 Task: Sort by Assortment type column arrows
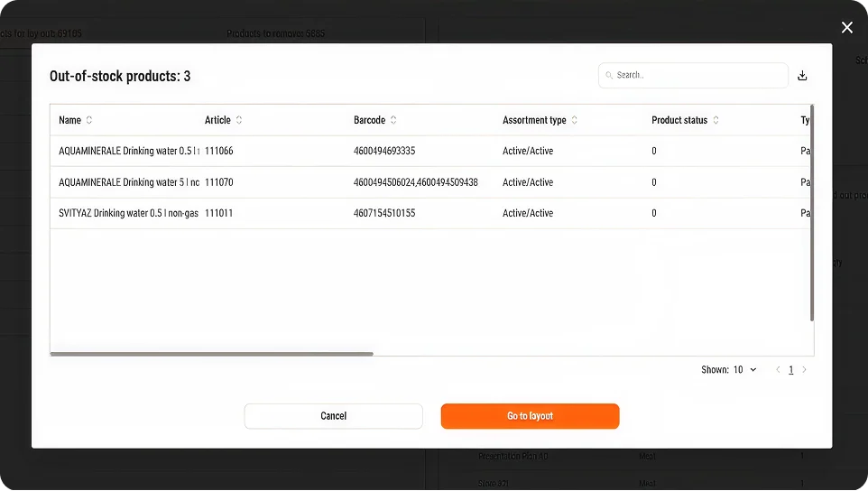[x=575, y=120]
